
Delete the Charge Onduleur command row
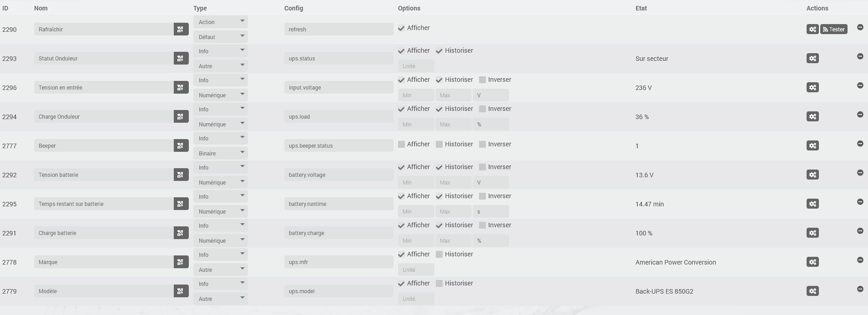tap(860, 115)
